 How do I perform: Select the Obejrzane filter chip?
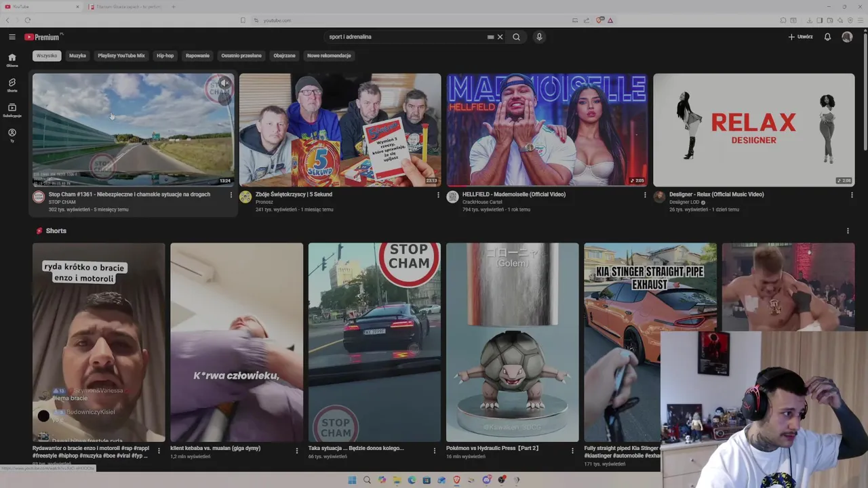284,56
